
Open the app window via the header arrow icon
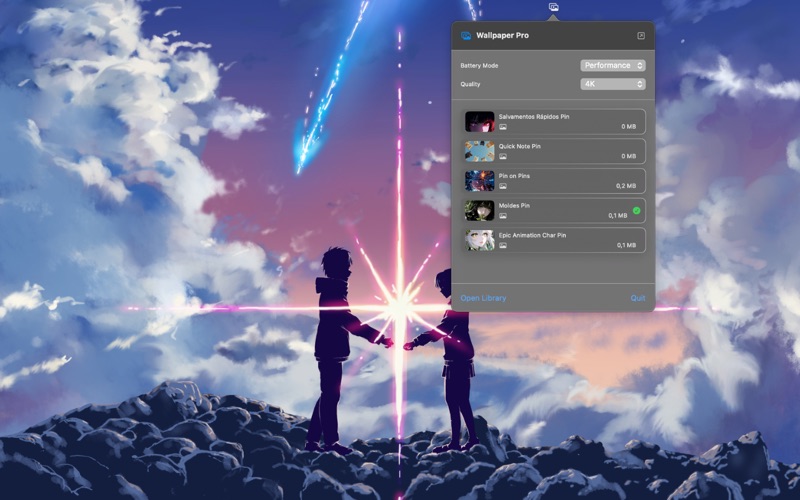(x=641, y=36)
